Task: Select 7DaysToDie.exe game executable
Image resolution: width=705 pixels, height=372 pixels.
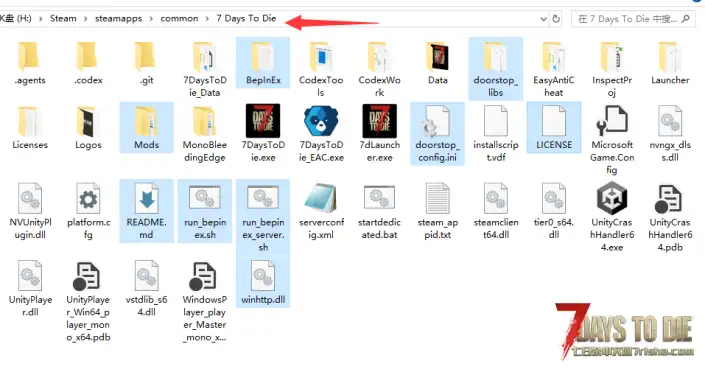Action: click(263, 134)
